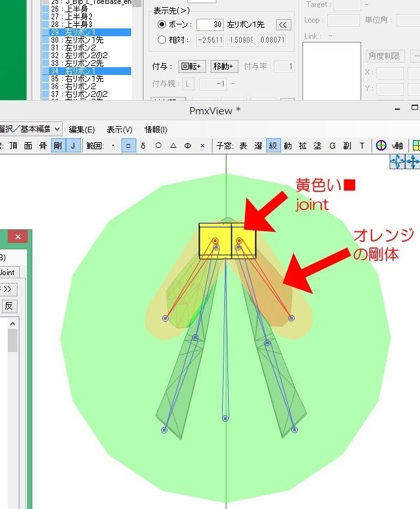Select bone 31 : 左リボン2 in list
This screenshot has height=509, width=420.
[87, 48]
